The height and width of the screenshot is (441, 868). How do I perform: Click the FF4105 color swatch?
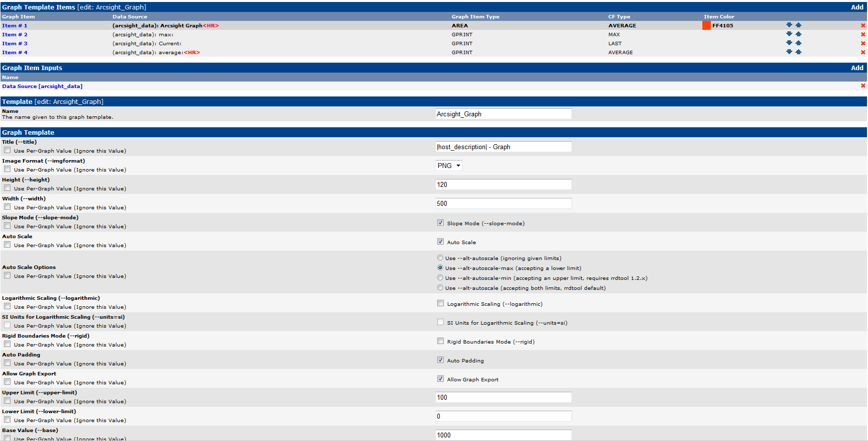(x=706, y=25)
